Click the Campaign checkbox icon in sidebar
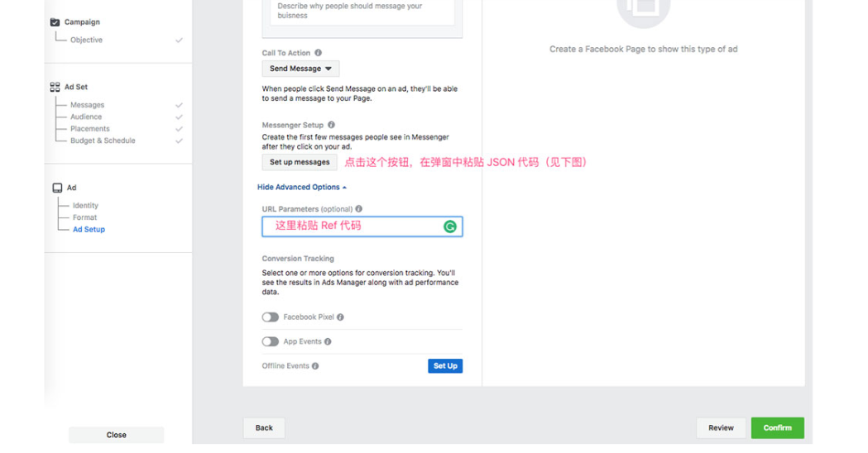This screenshot has width=868, height=453. point(55,22)
